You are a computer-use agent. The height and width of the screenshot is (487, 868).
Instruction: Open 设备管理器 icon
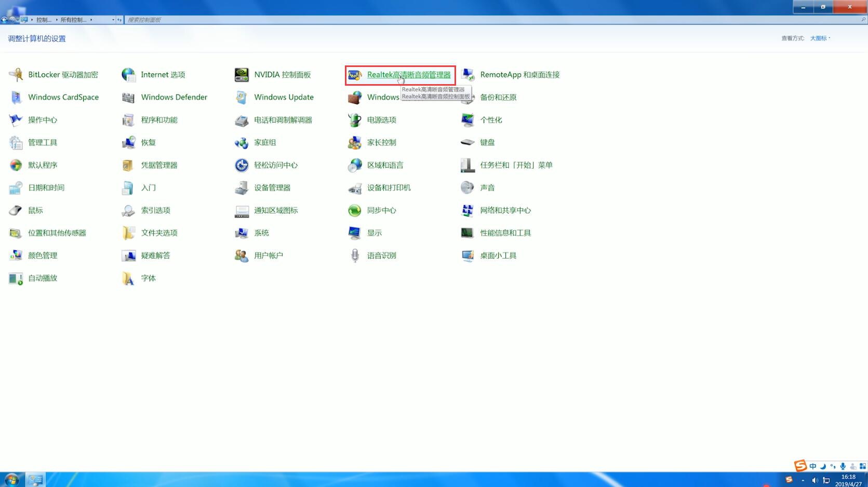(242, 187)
